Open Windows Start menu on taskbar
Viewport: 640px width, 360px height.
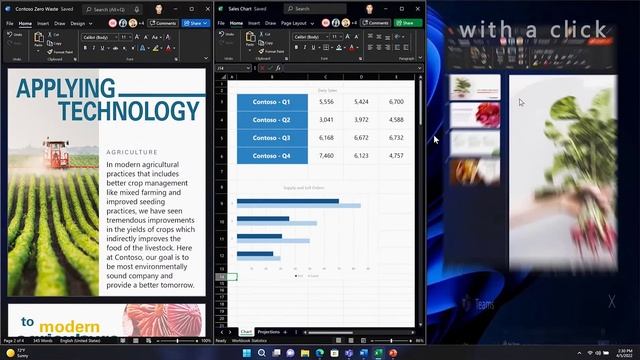point(247,353)
